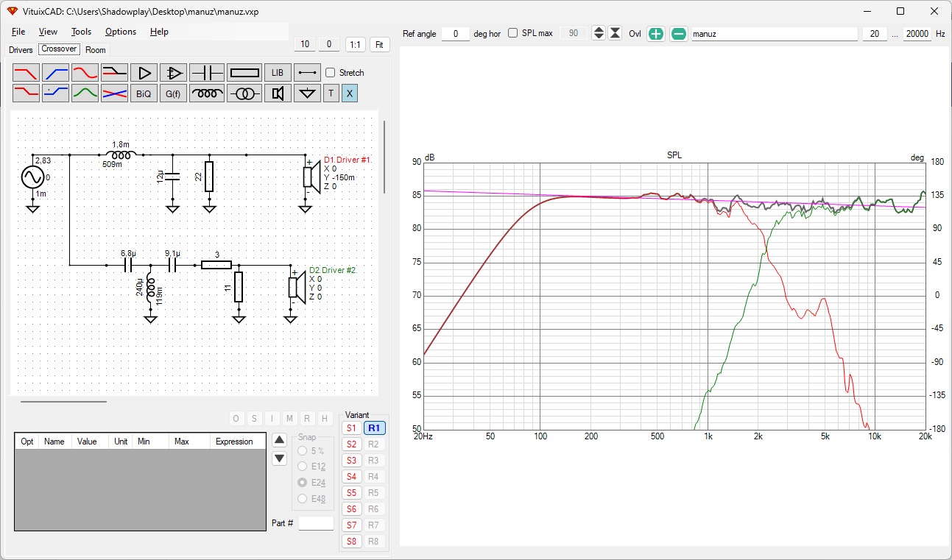
Task: Open the File menu
Action: click(18, 32)
